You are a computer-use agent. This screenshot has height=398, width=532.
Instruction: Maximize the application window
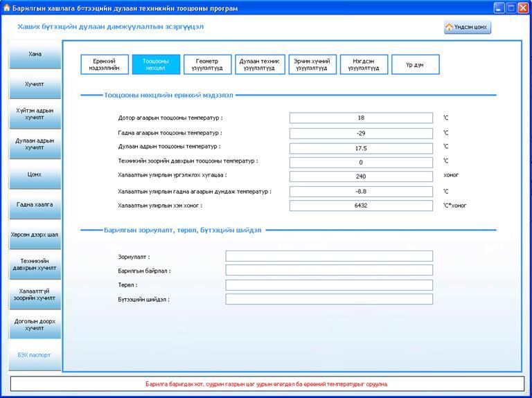[x=511, y=8]
